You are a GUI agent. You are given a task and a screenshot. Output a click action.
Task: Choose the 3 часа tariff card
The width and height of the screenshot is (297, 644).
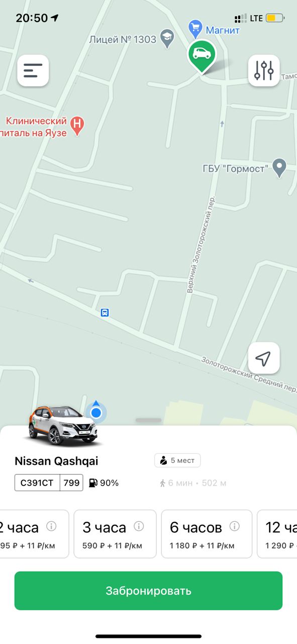coord(115,534)
